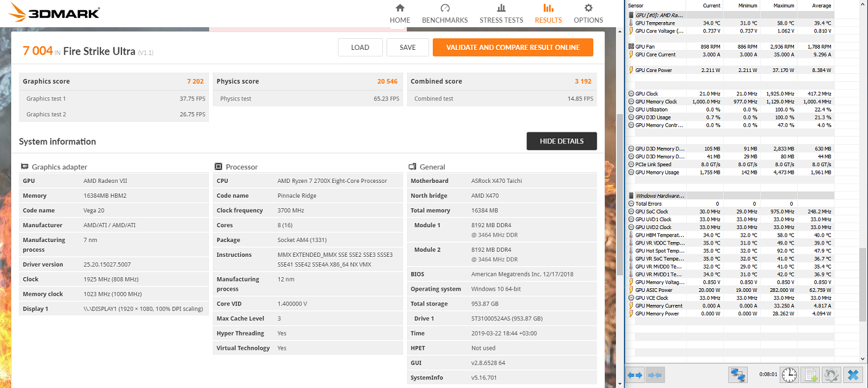868x388 pixels.
Task: Click the Graphics test 2 row
Action: pos(114,114)
